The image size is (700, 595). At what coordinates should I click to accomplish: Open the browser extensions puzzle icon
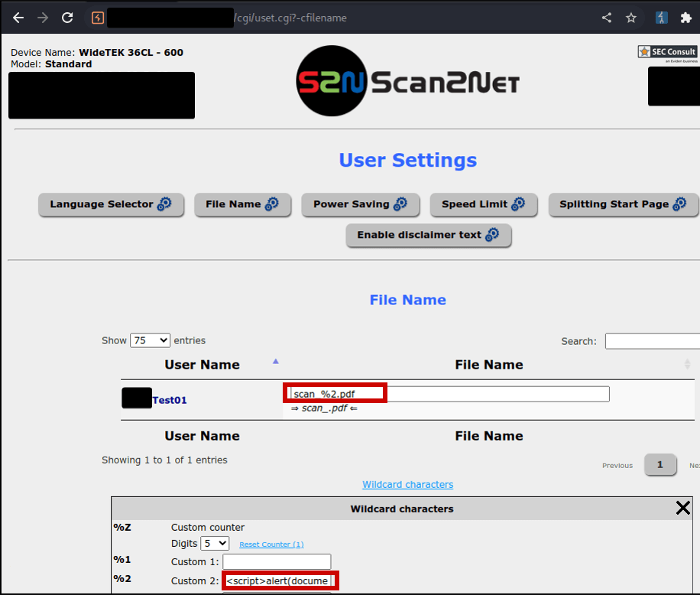(x=685, y=18)
